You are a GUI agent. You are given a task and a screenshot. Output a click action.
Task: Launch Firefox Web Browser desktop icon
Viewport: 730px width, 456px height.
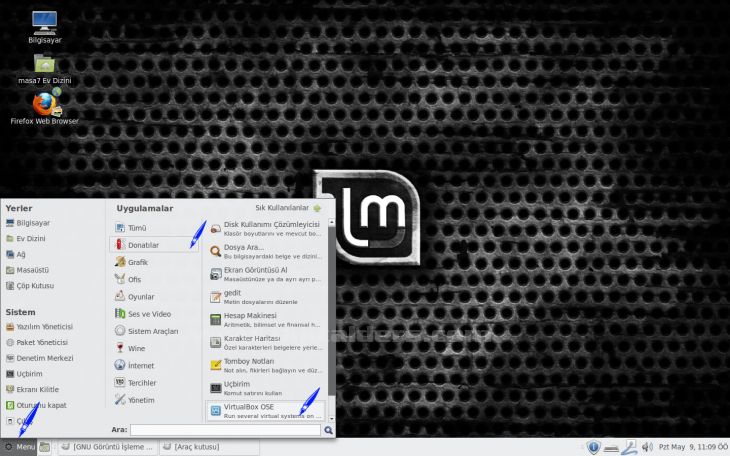pos(45,108)
